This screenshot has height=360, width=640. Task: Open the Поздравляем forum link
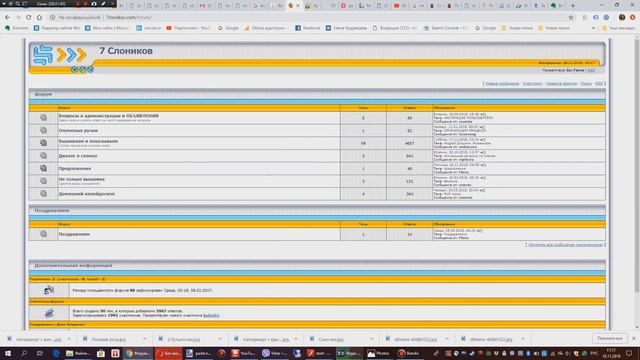coord(74,234)
